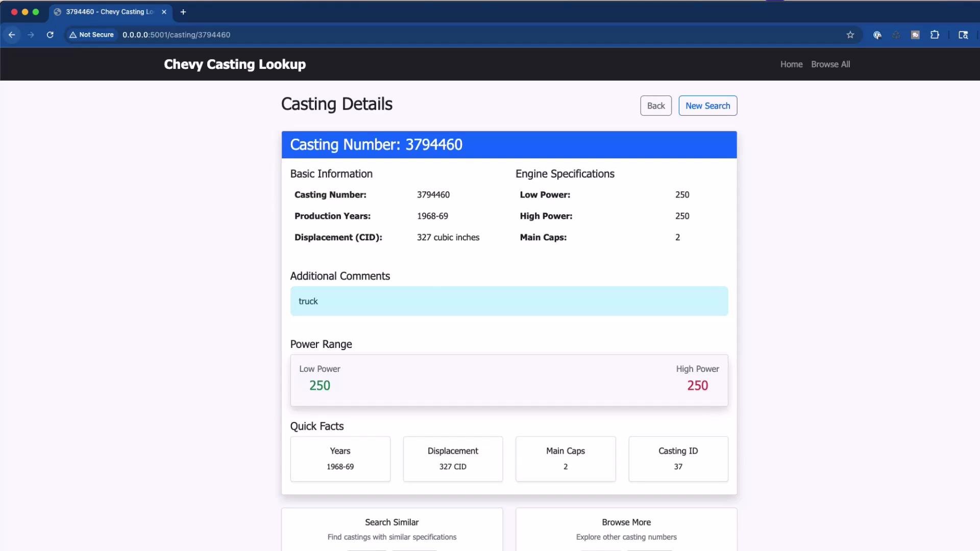980x551 pixels.
Task: Open the Extensions puzzle-piece menu
Action: (x=935, y=35)
